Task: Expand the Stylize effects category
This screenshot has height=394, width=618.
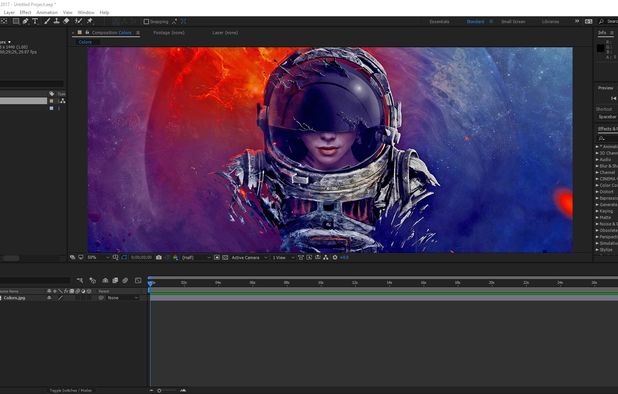Action: (598, 250)
